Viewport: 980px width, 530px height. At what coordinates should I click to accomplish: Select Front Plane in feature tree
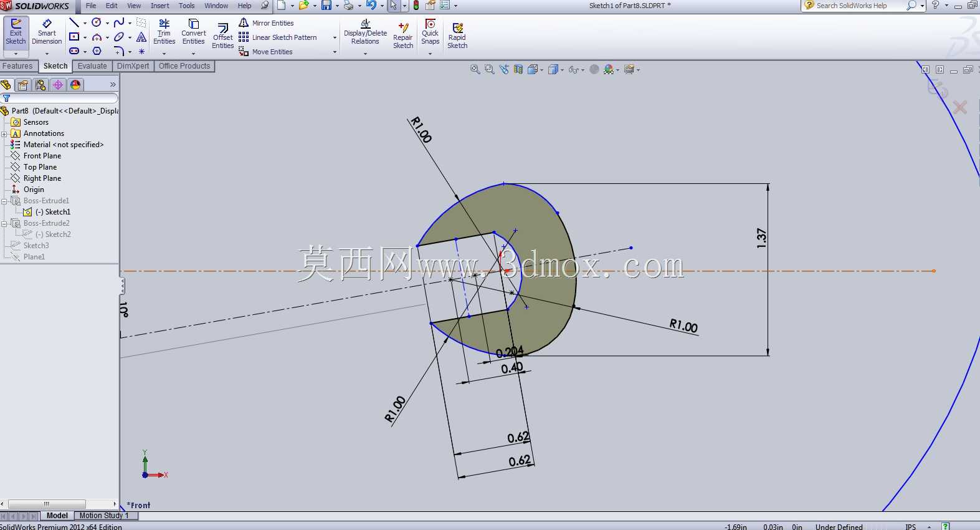[x=42, y=156]
